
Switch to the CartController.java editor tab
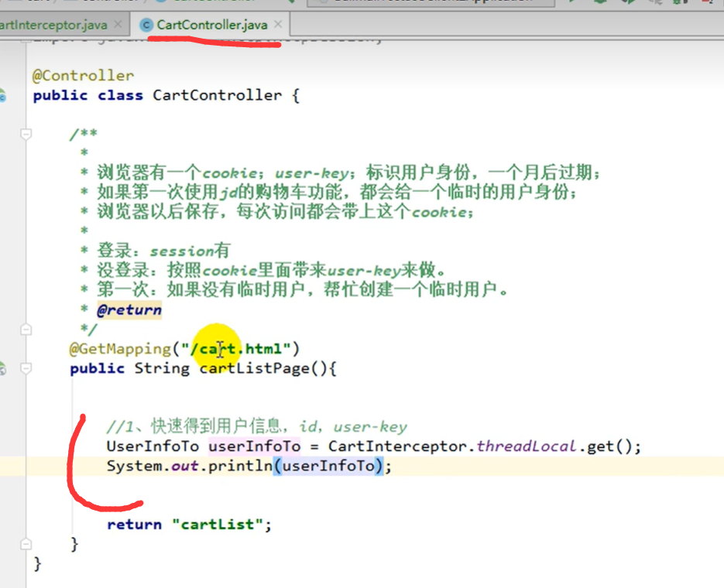pos(212,25)
